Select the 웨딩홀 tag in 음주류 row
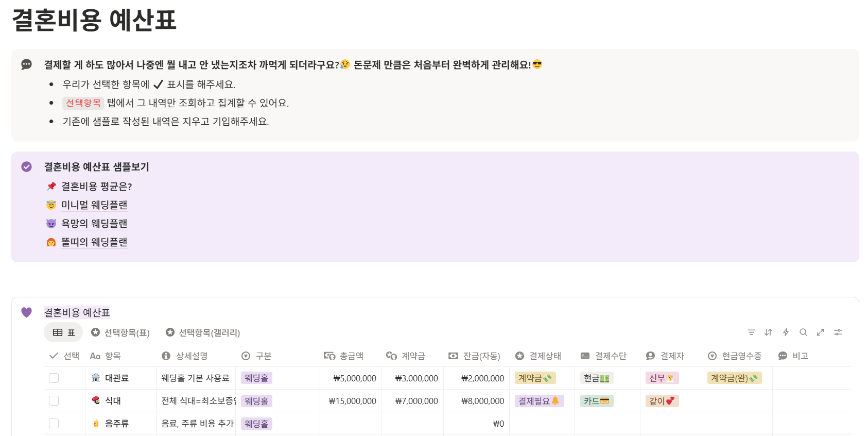This screenshot has height=436, width=868. pyautogui.click(x=256, y=423)
